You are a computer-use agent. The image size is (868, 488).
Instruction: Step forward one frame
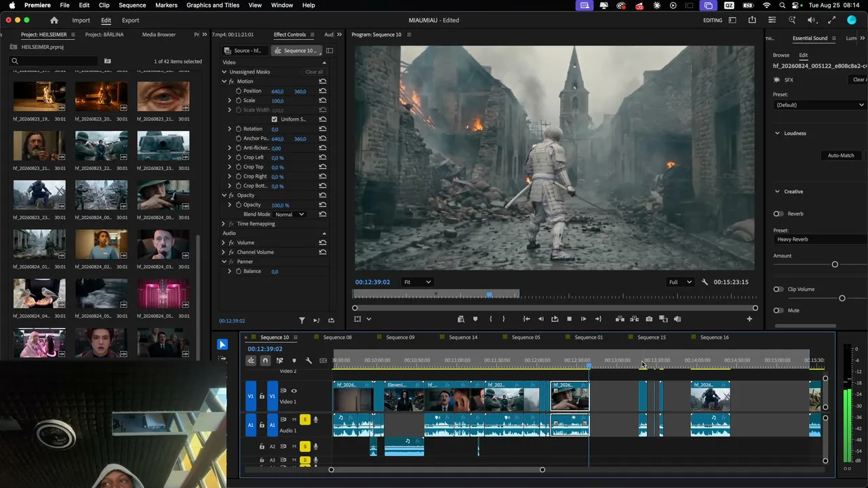[x=583, y=319]
